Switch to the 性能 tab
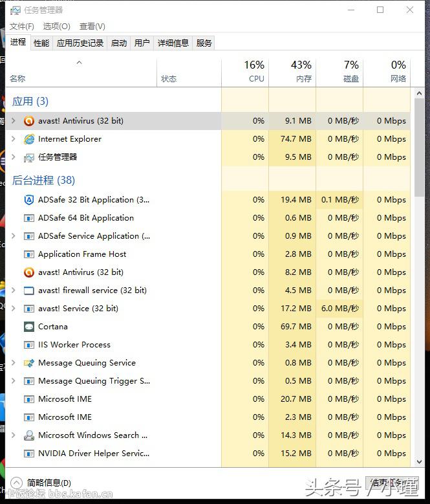Viewport: 430px width, 504px height. click(41, 43)
